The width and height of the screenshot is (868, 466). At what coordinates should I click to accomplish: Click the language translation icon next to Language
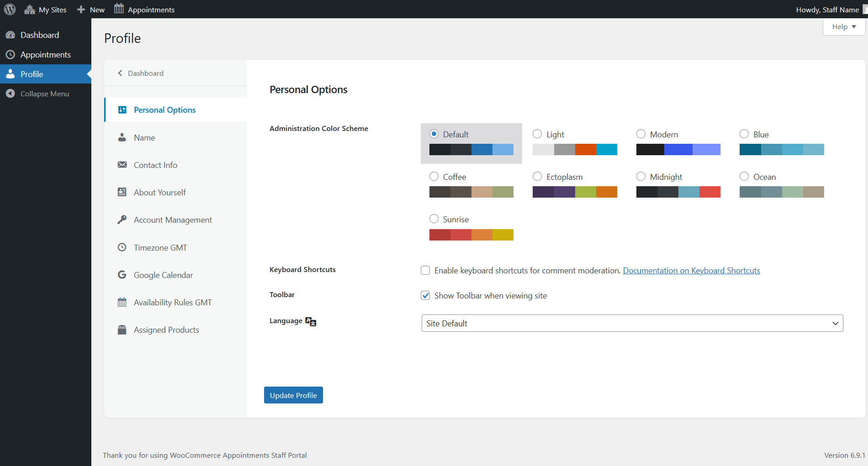click(310, 321)
